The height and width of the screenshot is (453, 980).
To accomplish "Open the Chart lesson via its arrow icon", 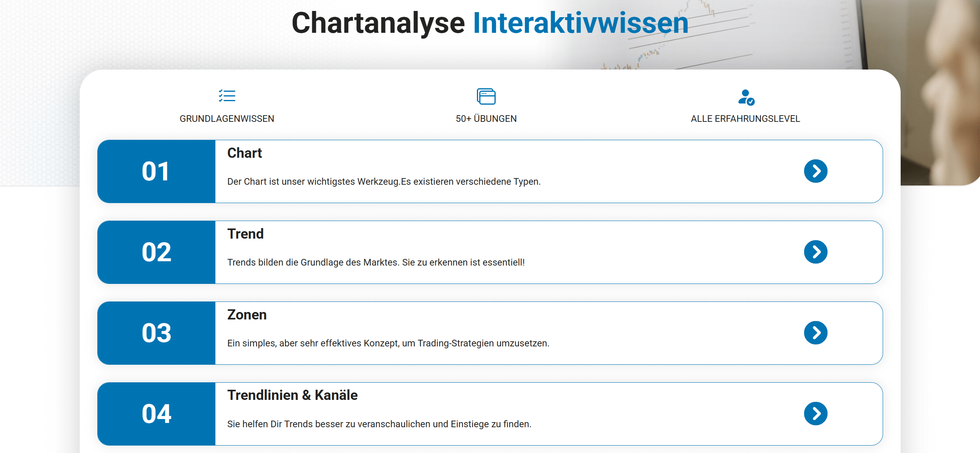I will [815, 171].
